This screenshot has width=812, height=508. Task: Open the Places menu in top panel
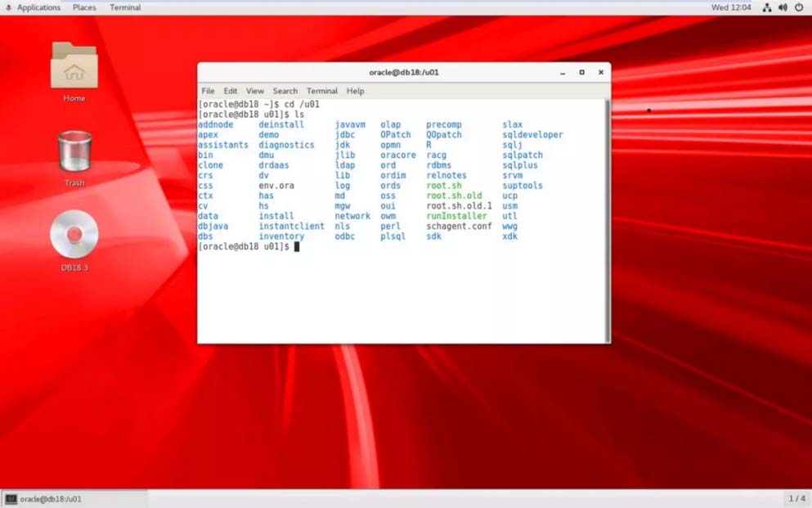[84, 7]
